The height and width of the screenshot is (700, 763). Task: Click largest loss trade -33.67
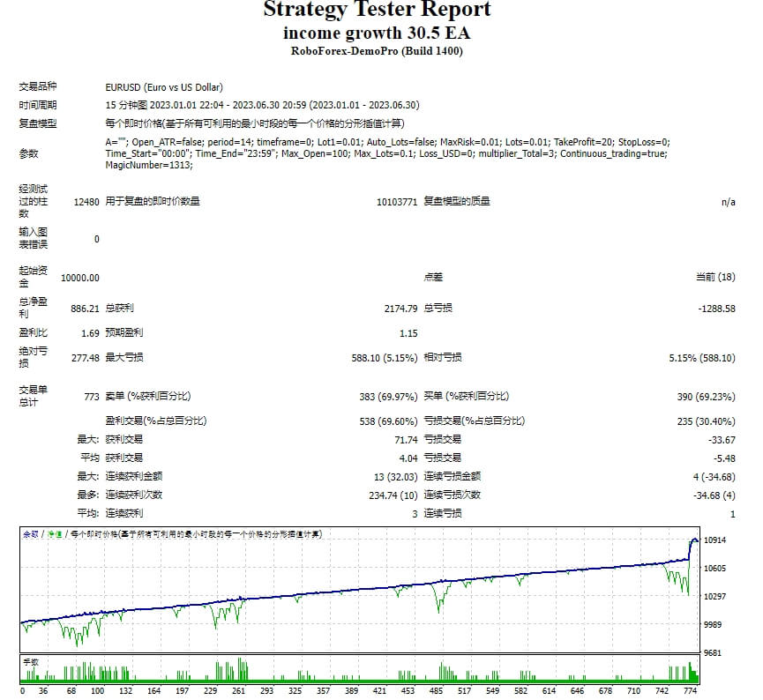point(722,440)
